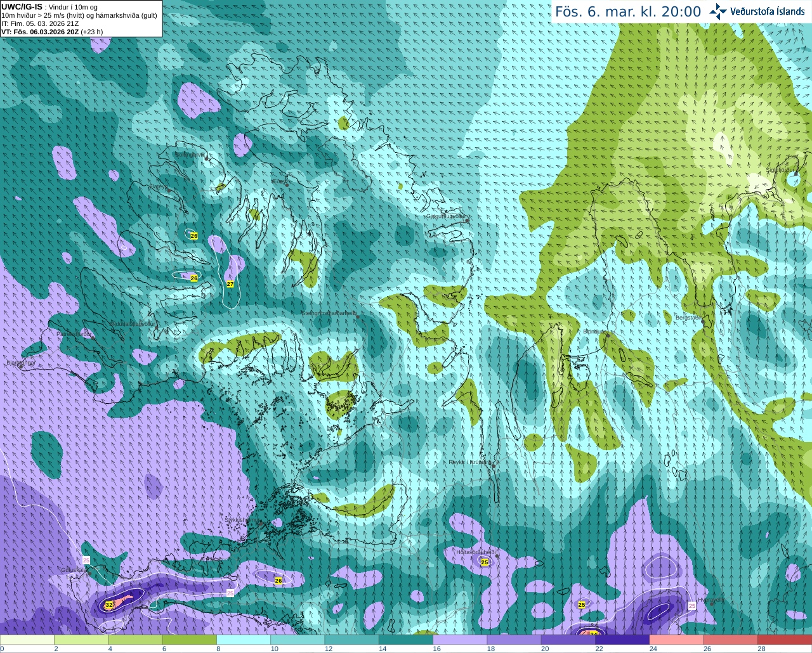Click the Veðurstofa Íslands name text
The height and width of the screenshot is (653, 812).
(x=768, y=11)
